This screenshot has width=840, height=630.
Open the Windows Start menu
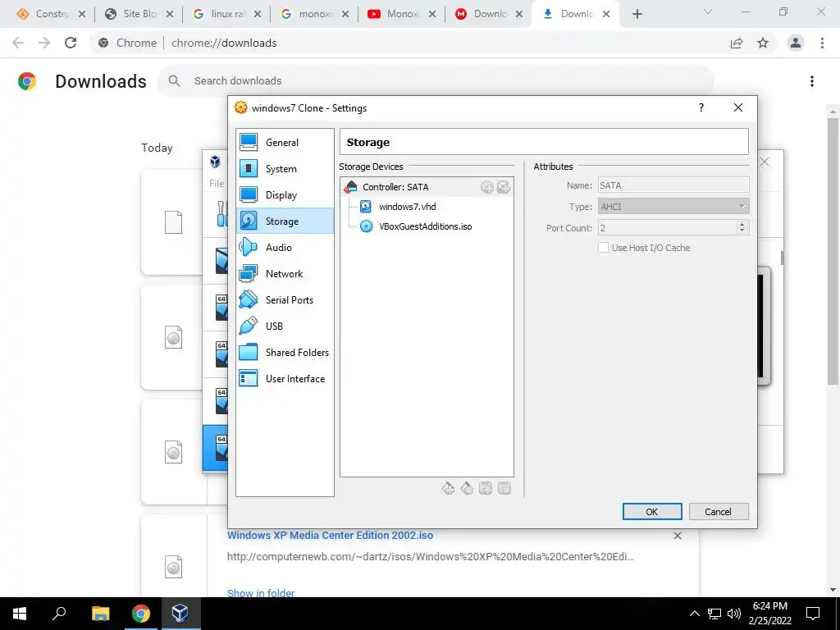point(20,614)
